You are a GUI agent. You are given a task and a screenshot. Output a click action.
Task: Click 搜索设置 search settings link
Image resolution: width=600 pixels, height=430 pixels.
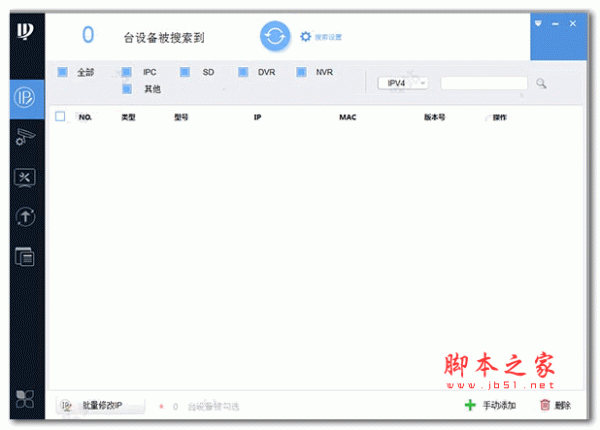click(x=328, y=37)
